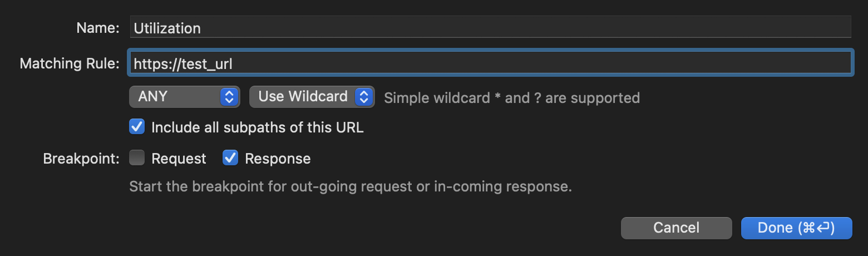
Task: Click the breakpoint description text
Action: click(351, 186)
